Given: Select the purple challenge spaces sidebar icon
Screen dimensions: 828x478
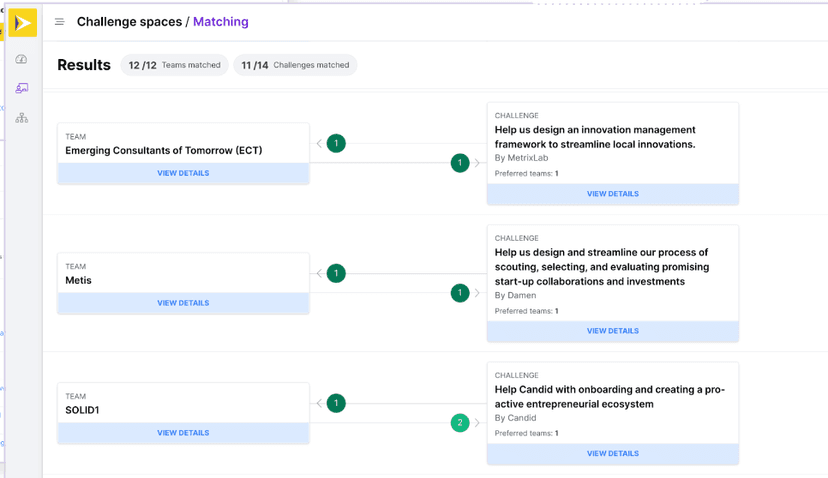Looking at the screenshot, I should (22, 89).
